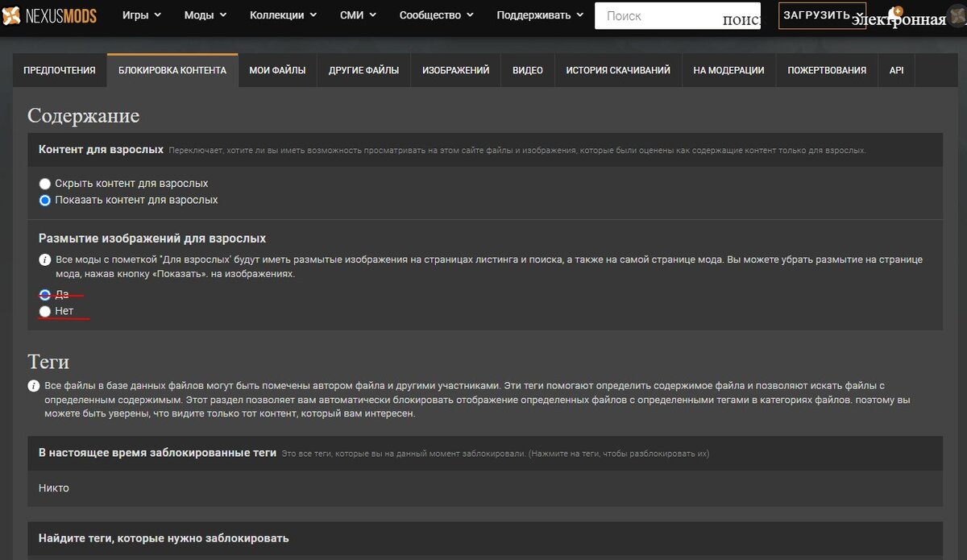Click 'Размытие изображений для взрослых' label
The image size is (967, 560).
click(x=152, y=239)
